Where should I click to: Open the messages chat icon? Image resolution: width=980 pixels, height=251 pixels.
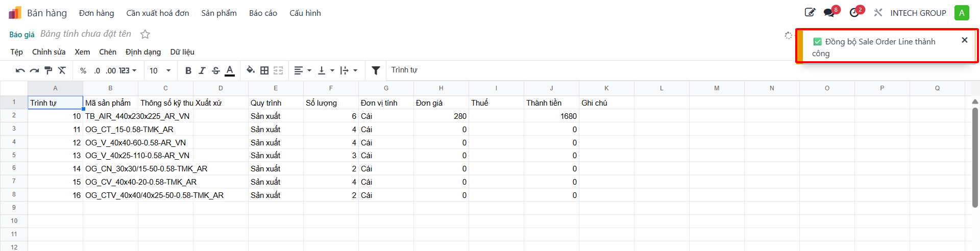pos(829,13)
